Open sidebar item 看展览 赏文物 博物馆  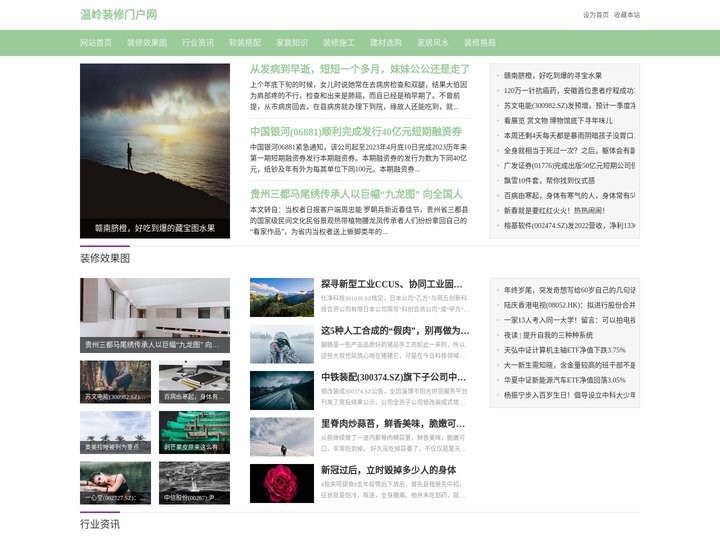coord(558,121)
